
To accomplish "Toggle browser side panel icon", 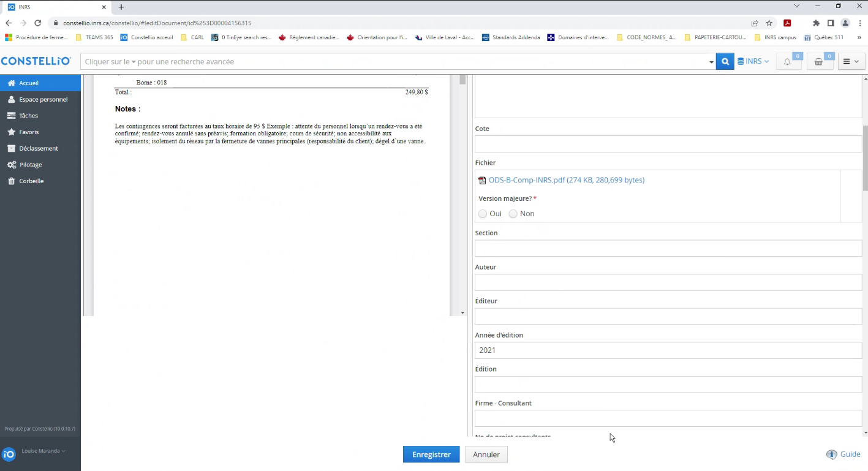I will pyautogui.click(x=831, y=23).
